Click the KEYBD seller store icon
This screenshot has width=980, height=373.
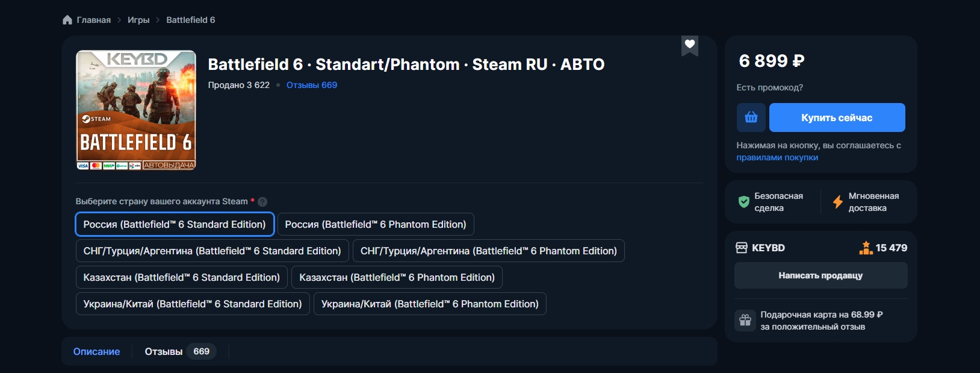742,248
